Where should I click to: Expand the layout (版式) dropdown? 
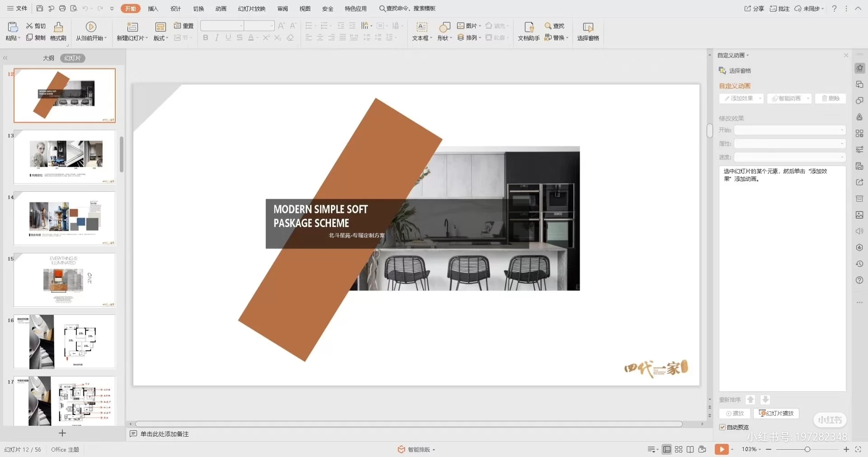pyautogui.click(x=160, y=38)
